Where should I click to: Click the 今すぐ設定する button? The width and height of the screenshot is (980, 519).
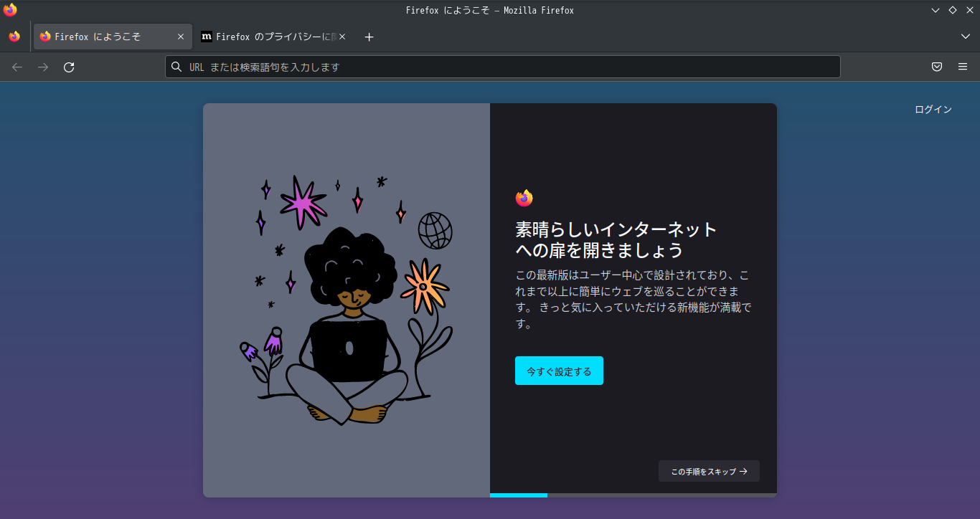pyautogui.click(x=559, y=371)
